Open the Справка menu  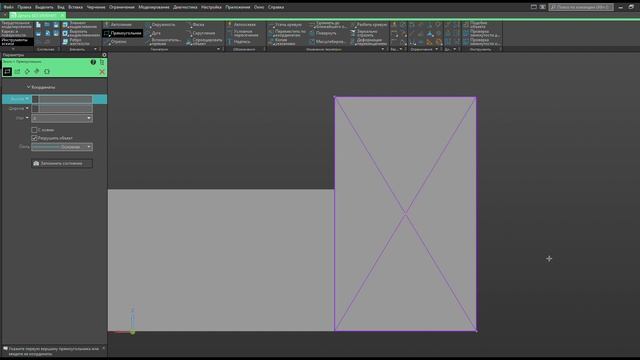(x=276, y=7)
